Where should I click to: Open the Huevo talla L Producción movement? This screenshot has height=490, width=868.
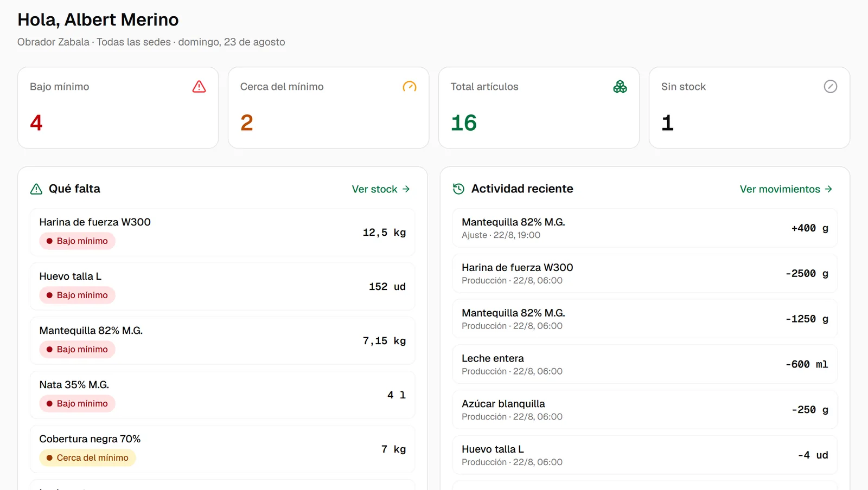(645, 455)
